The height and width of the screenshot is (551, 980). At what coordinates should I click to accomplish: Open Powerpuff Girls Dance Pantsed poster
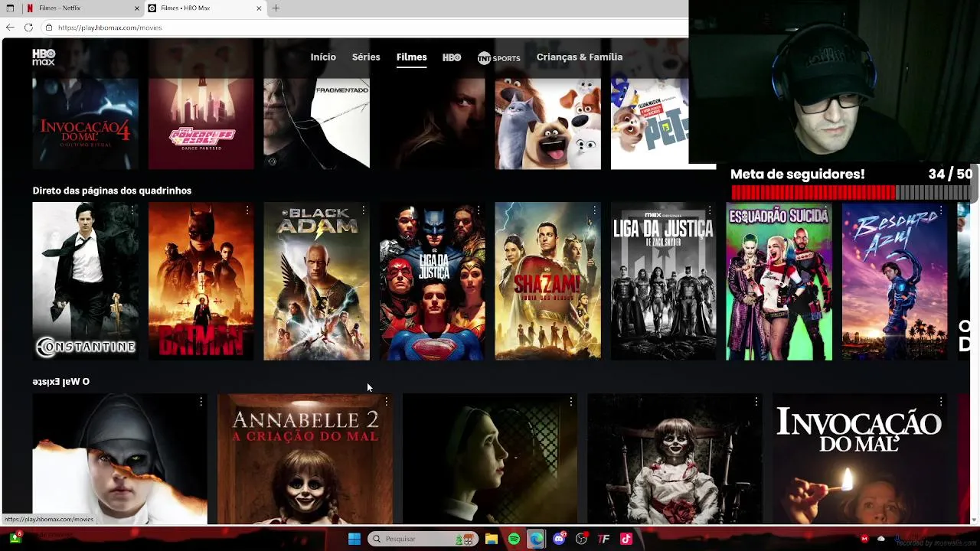click(x=201, y=122)
